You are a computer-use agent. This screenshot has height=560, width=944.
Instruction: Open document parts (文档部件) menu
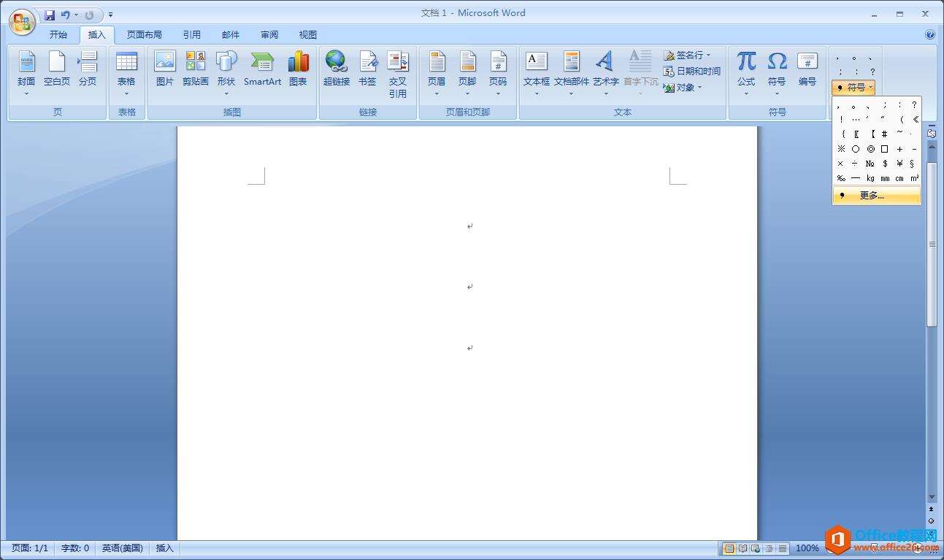[572, 74]
